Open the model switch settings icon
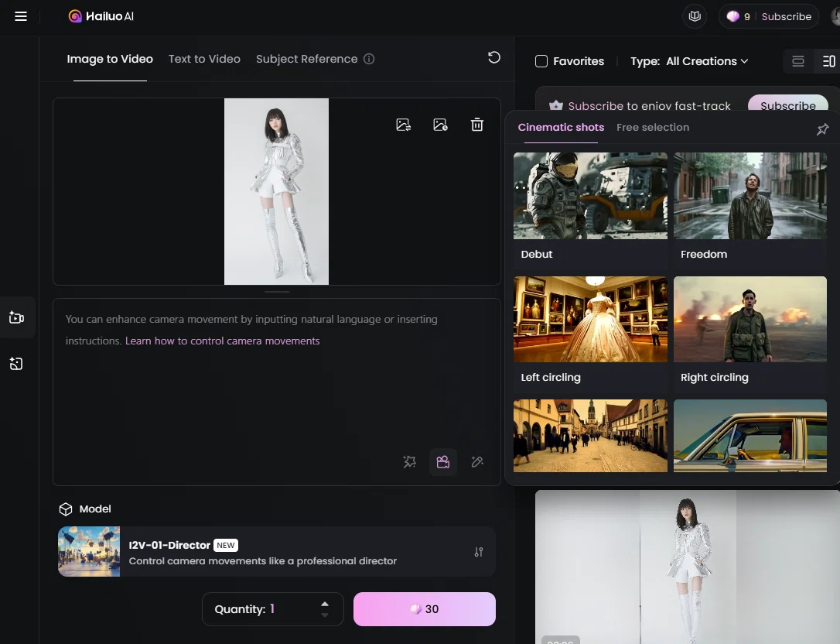This screenshot has height=644, width=840. 479,552
